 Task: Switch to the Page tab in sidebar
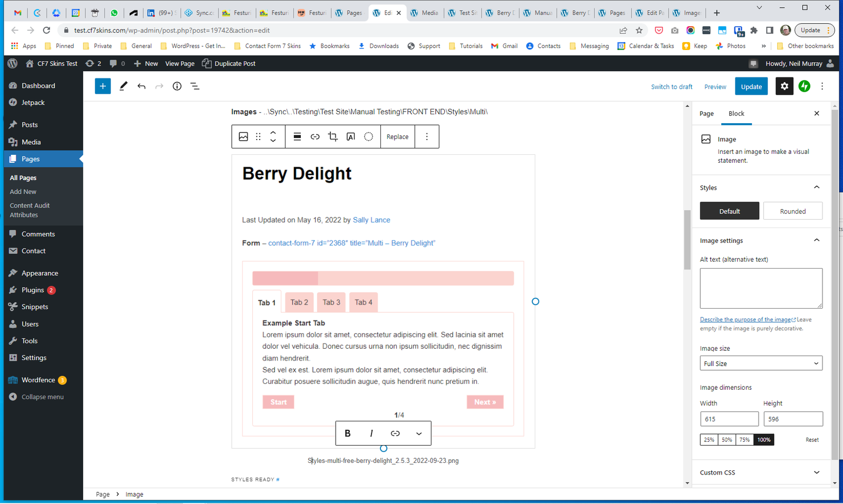(x=707, y=114)
